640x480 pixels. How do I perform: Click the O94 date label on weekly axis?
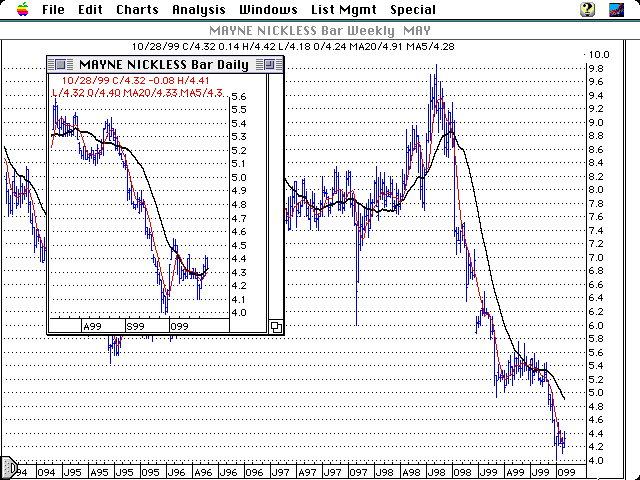pyautogui.click(x=46, y=473)
